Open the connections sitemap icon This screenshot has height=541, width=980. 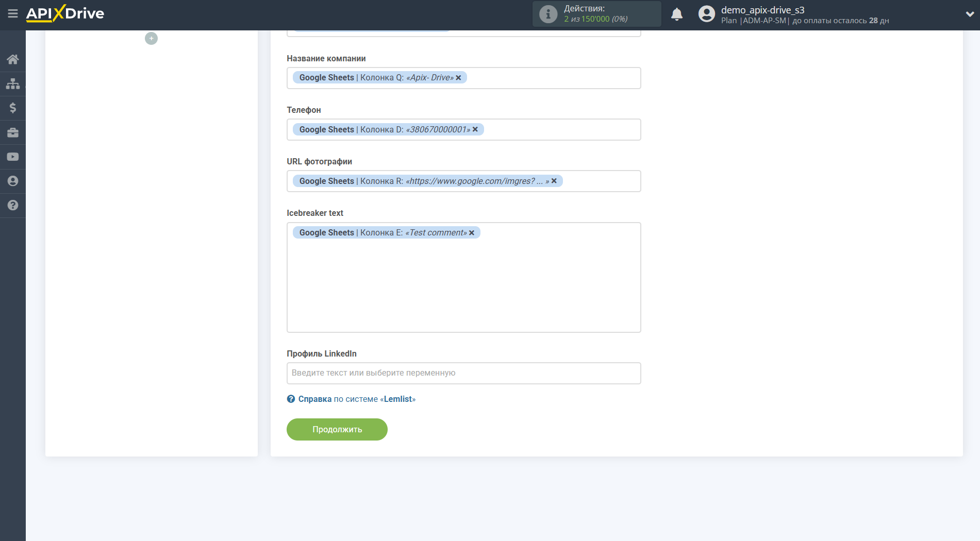point(13,83)
